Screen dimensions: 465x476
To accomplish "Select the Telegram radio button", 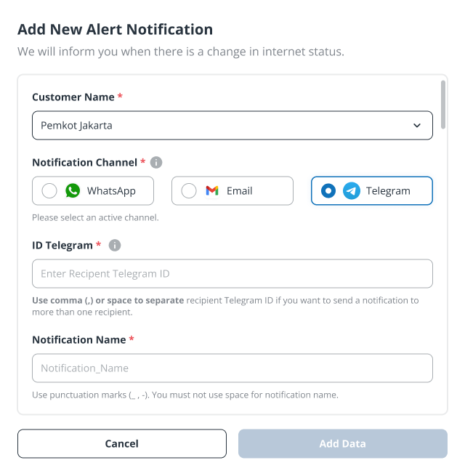I will [x=328, y=190].
